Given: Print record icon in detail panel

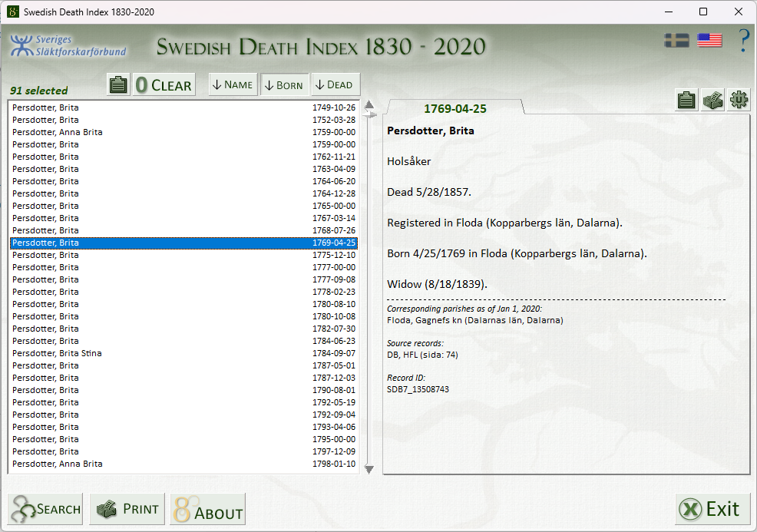Looking at the screenshot, I should tap(712, 100).
